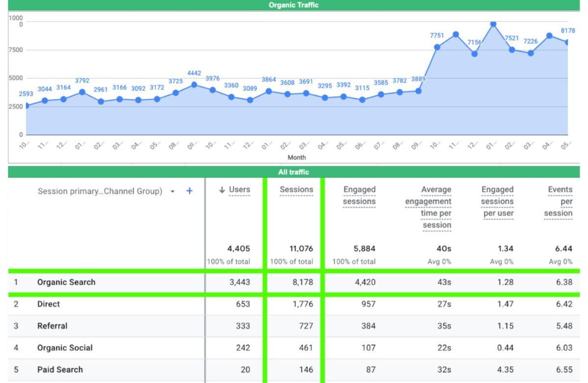Select the Organic Search row
This screenshot has height=383, width=588.
point(66,282)
